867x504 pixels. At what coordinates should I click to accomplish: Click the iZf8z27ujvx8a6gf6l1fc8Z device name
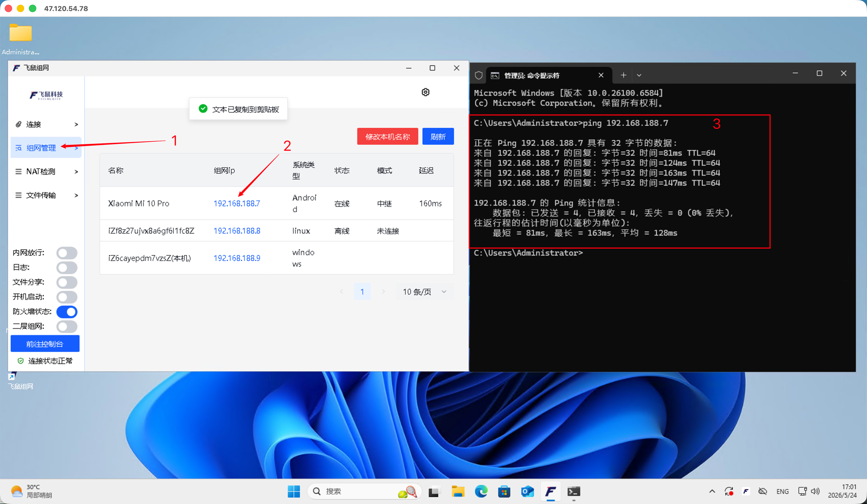click(x=151, y=231)
